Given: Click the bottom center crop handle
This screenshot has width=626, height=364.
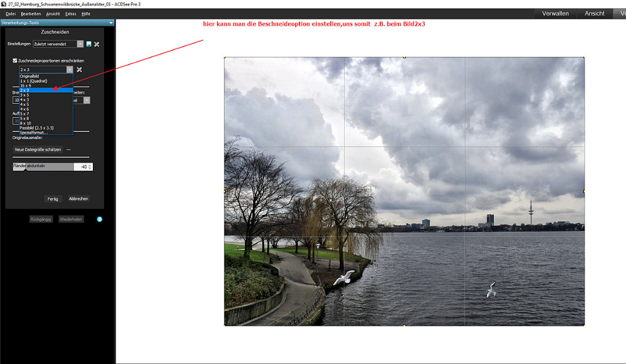Looking at the screenshot, I should coord(404,326).
